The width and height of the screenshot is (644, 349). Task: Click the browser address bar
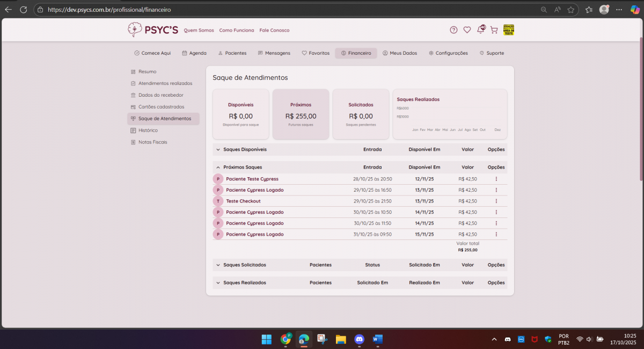pyautogui.click(x=268, y=10)
